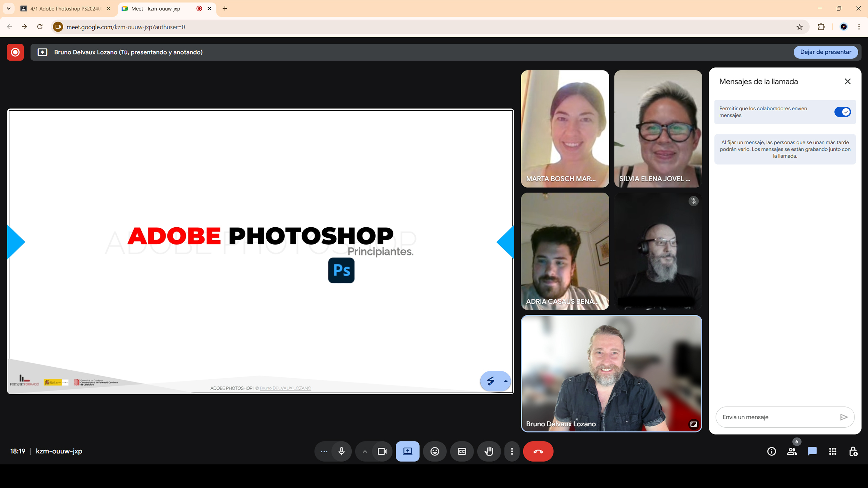Open the activities grid icon
Image resolution: width=868 pixels, height=488 pixels.
coord(833,451)
